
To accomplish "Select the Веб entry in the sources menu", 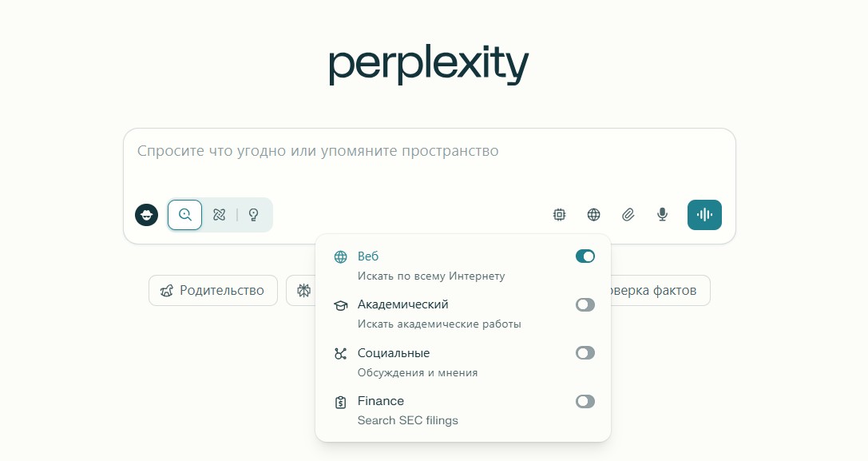I will pyautogui.click(x=431, y=265).
